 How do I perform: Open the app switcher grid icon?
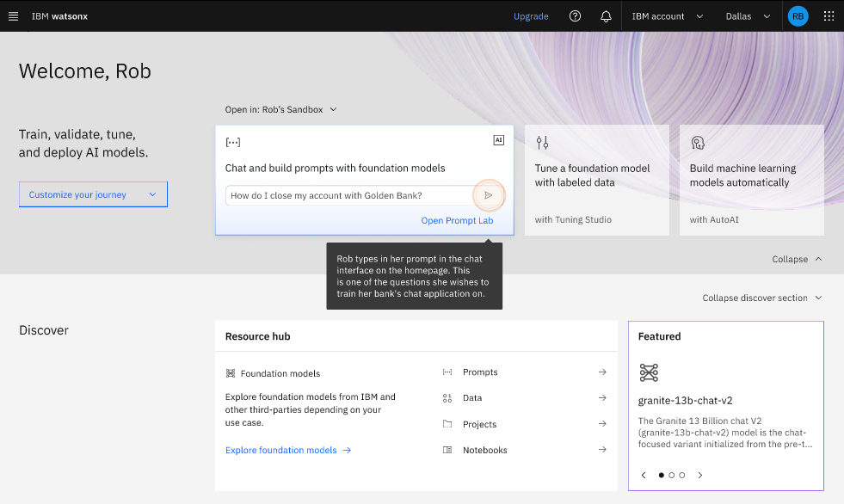pyautogui.click(x=829, y=16)
